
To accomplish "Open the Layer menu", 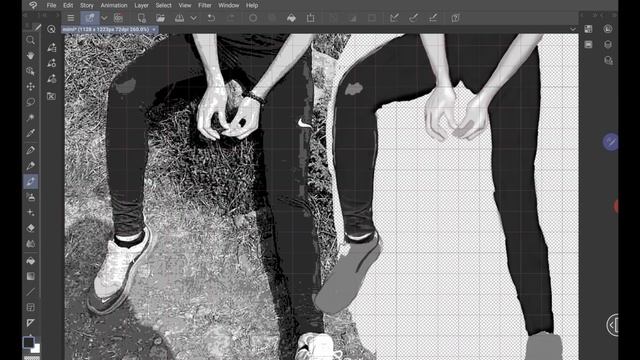I will (x=141, y=5).
